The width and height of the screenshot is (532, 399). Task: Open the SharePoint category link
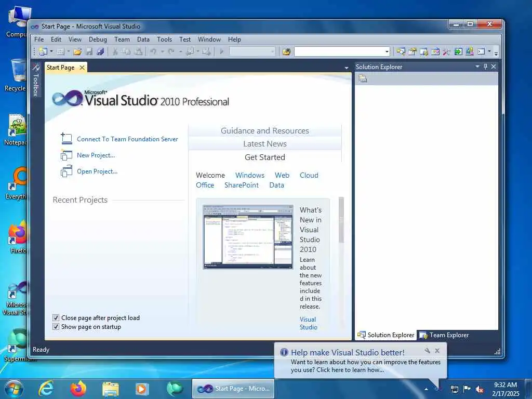[241, 185]
